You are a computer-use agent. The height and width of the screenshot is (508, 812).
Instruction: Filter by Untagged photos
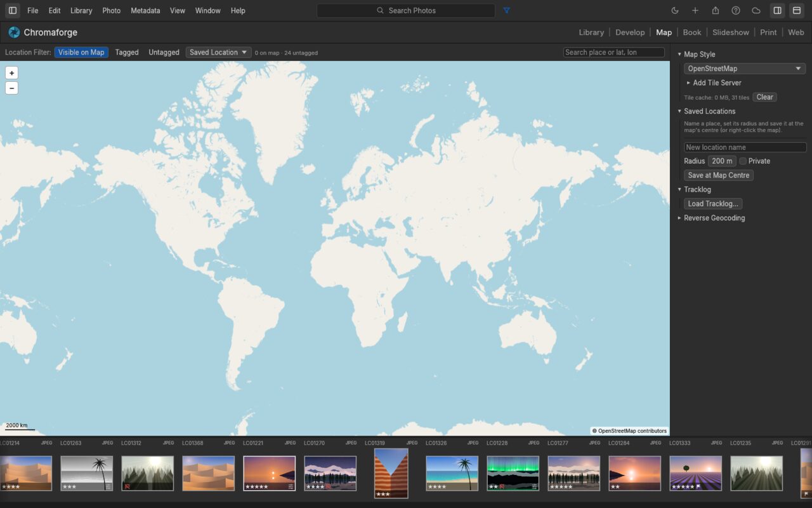click(164, 53)
